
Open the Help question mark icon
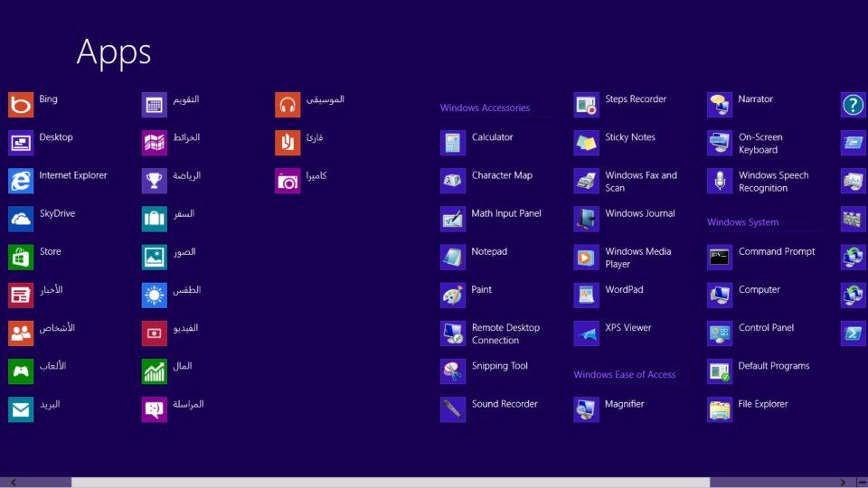[853, 105]
